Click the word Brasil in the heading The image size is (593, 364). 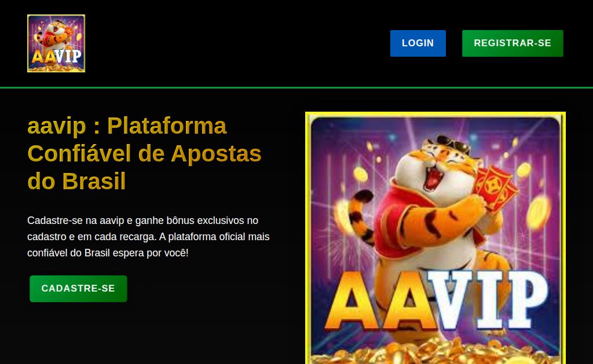point(94,181)
